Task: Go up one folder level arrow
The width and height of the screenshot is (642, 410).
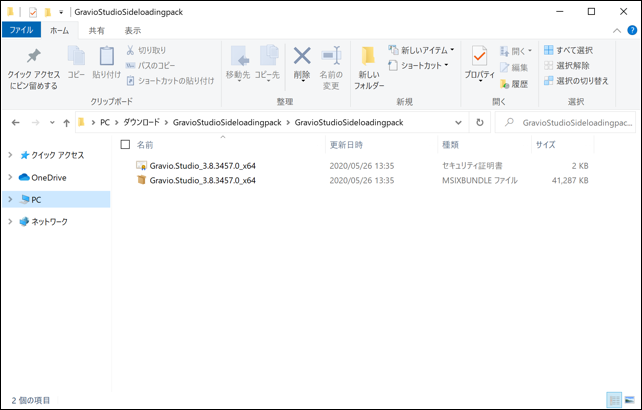Action: (x=66, y=122)
